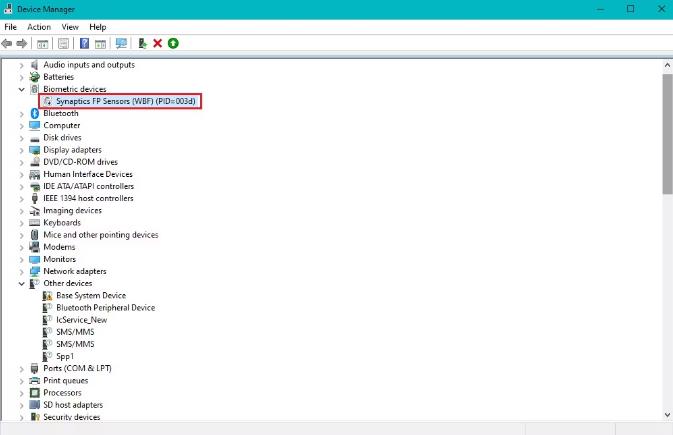Click the Computer category icon
673x435 pixels.
[35, 125]
